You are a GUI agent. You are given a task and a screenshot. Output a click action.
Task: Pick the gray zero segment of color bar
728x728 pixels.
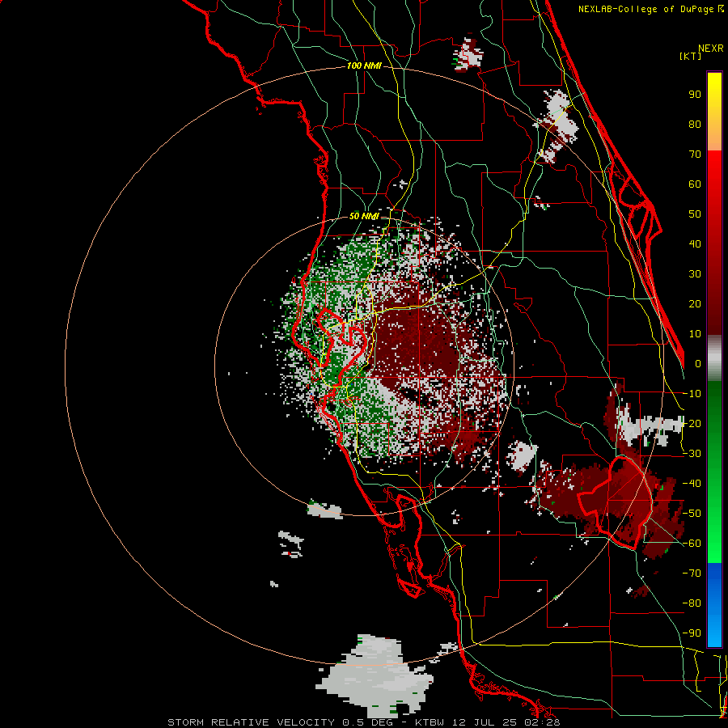[x=714, y=358]
